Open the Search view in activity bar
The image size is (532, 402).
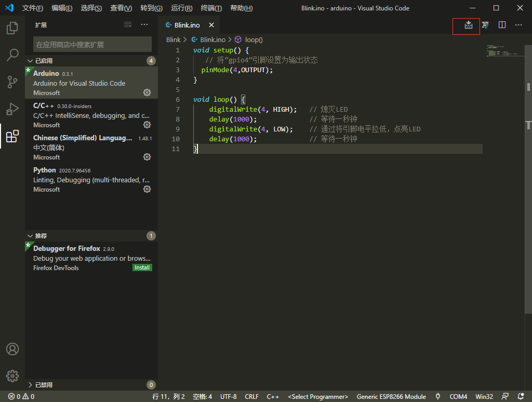tap(12, 55)
